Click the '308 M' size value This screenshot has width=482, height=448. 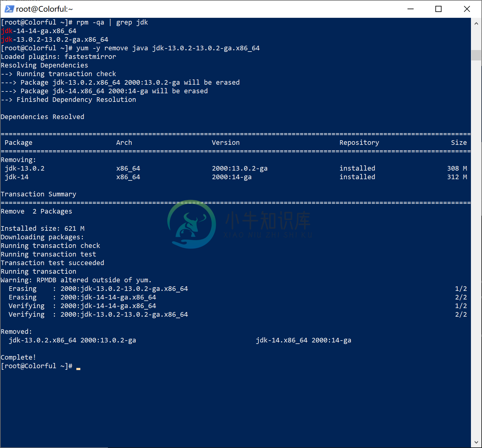click(457, 168)
